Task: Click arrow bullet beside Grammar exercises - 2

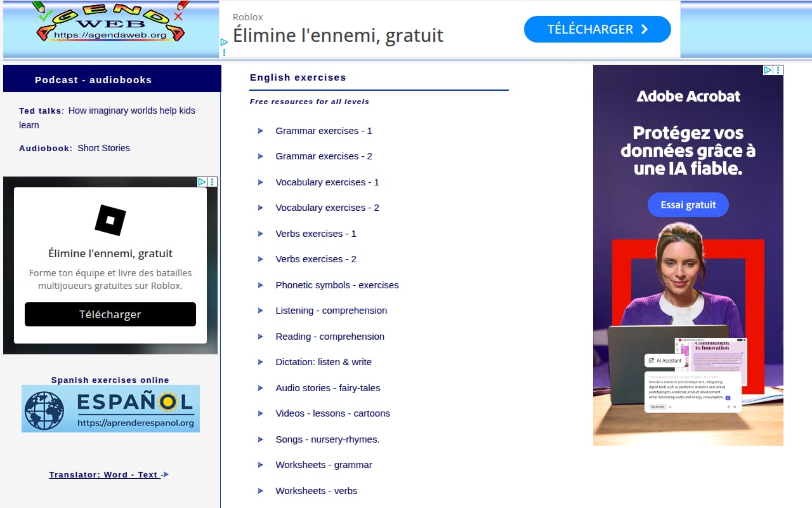Action: (x=261, y=156)
